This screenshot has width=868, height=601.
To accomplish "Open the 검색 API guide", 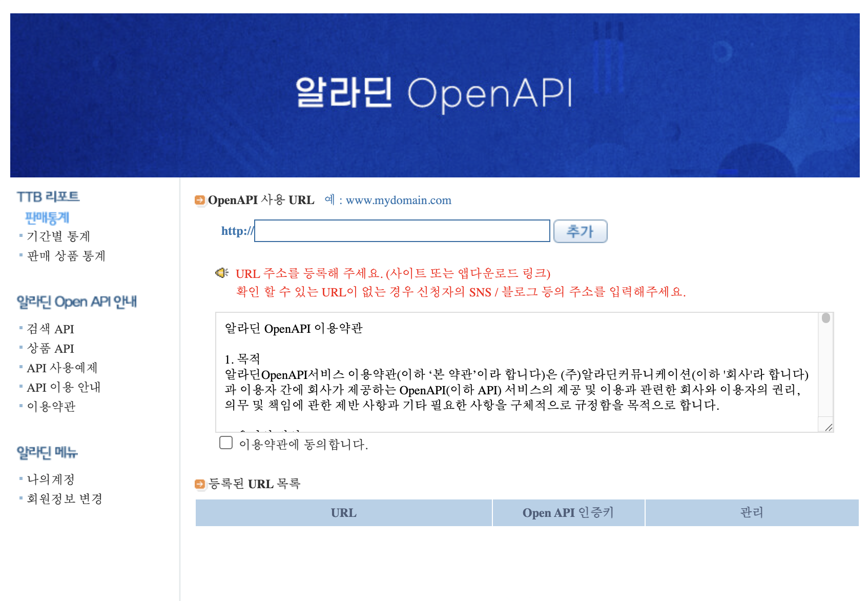I will (50, 329).
